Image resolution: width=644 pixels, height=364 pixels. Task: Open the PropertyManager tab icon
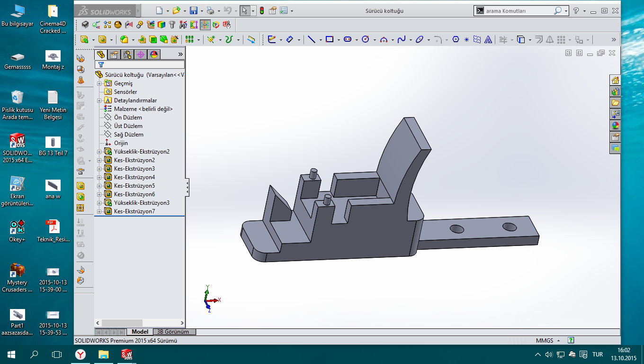click(x=114, y=55)
